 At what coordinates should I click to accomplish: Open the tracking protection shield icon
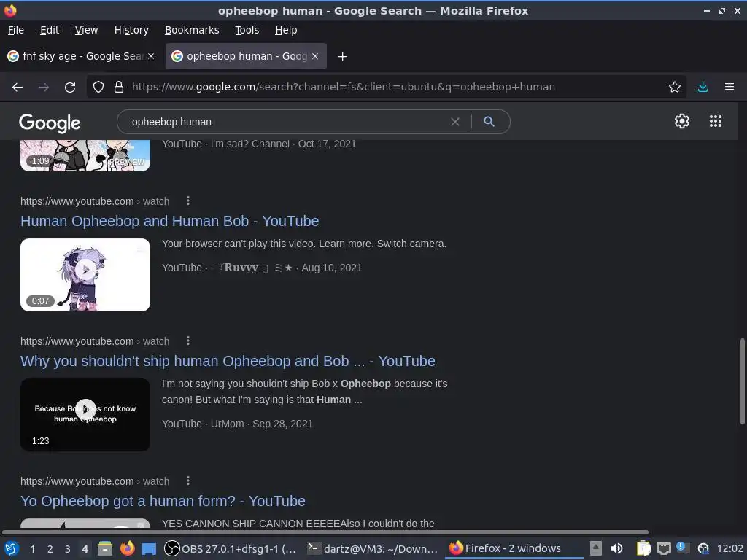(98, 87)
